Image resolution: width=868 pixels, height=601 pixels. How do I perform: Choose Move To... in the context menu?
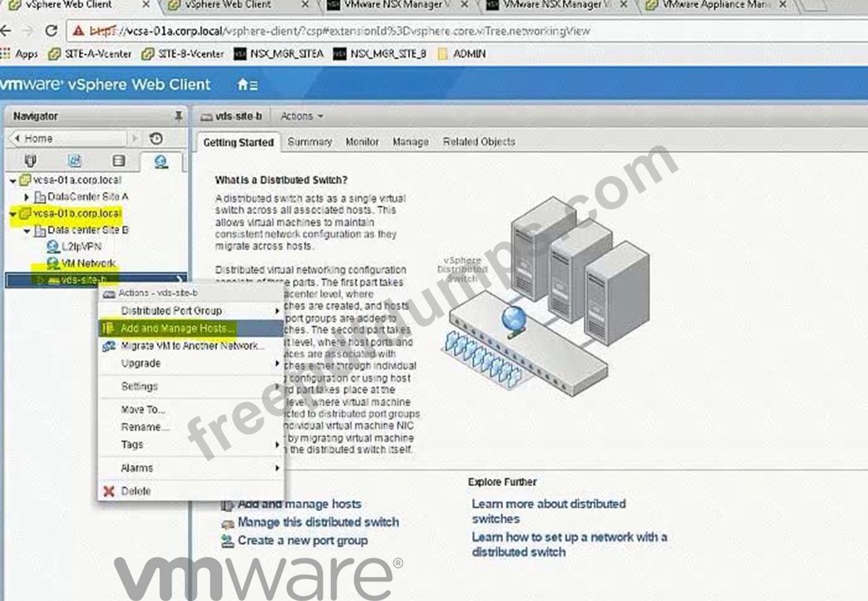tap(191, 410)
